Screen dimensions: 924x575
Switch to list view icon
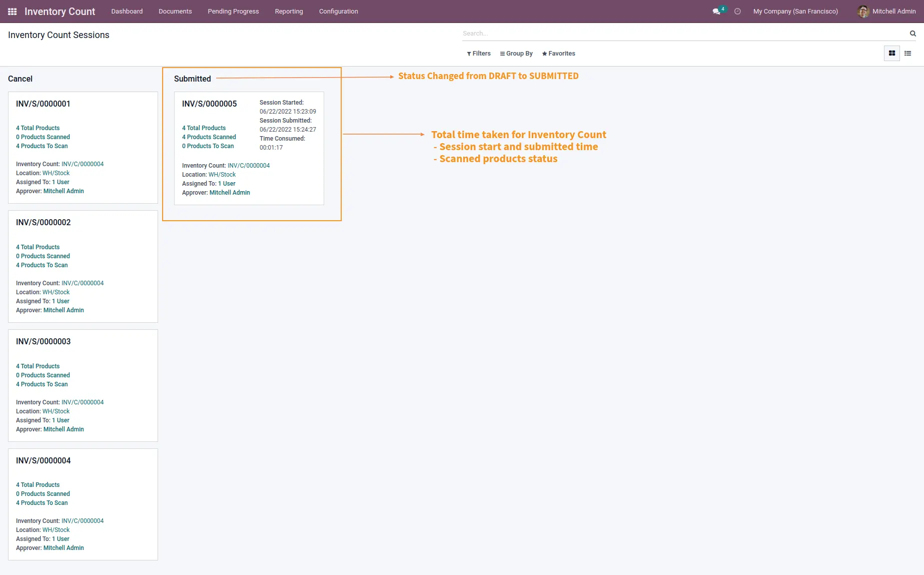point(908,54)
